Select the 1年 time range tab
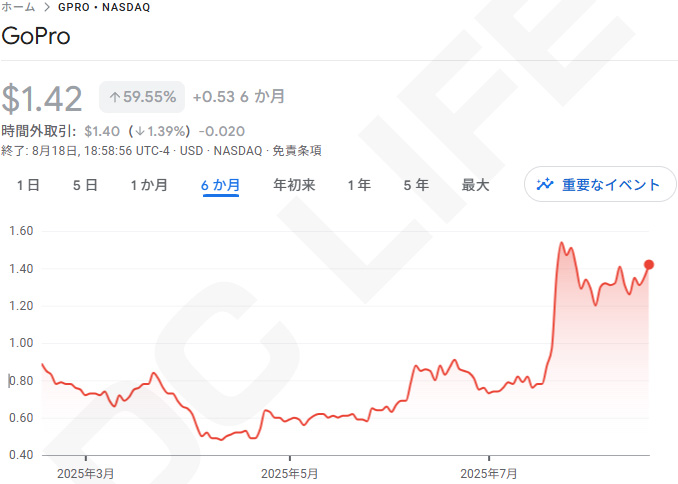This screenshot has width=678, height=484. tap(359, 185)
